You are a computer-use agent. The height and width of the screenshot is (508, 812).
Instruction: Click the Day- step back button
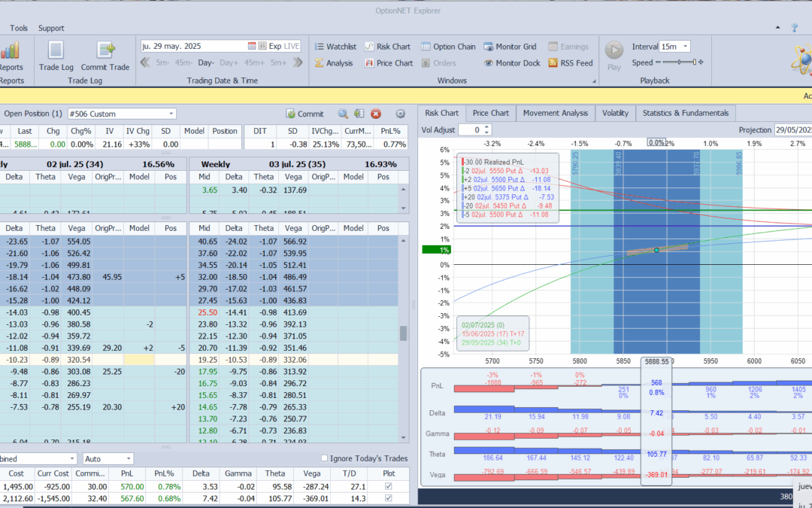pyautogui.click(x=206, y=62)
